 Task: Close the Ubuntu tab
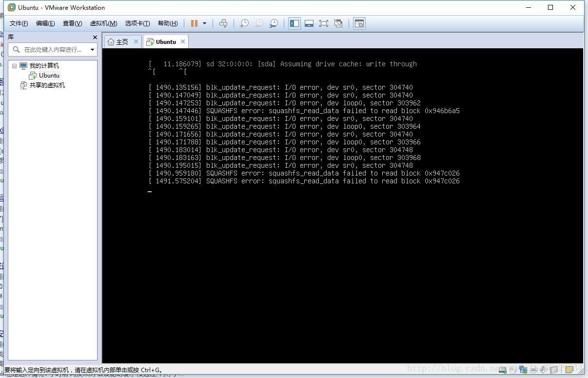click(183, 42)
